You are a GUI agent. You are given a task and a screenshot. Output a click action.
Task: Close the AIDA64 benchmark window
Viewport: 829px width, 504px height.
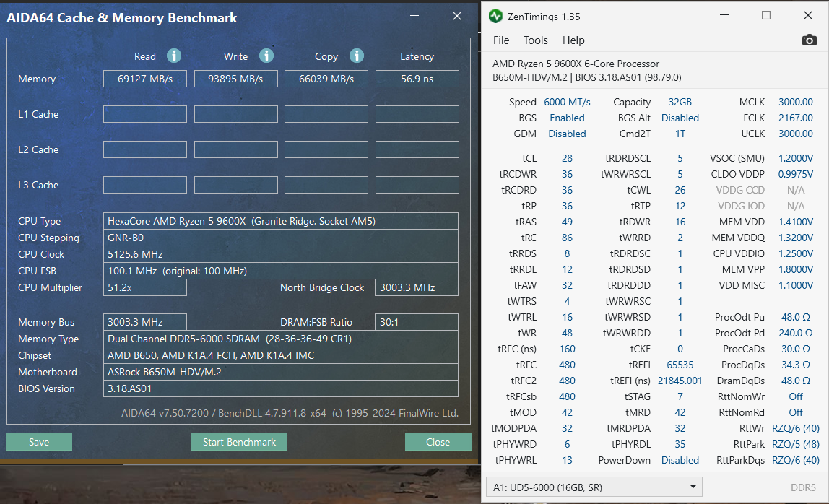457,17
